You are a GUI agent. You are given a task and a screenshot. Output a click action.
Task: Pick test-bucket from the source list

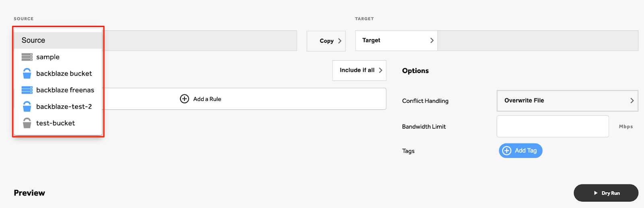58,123
